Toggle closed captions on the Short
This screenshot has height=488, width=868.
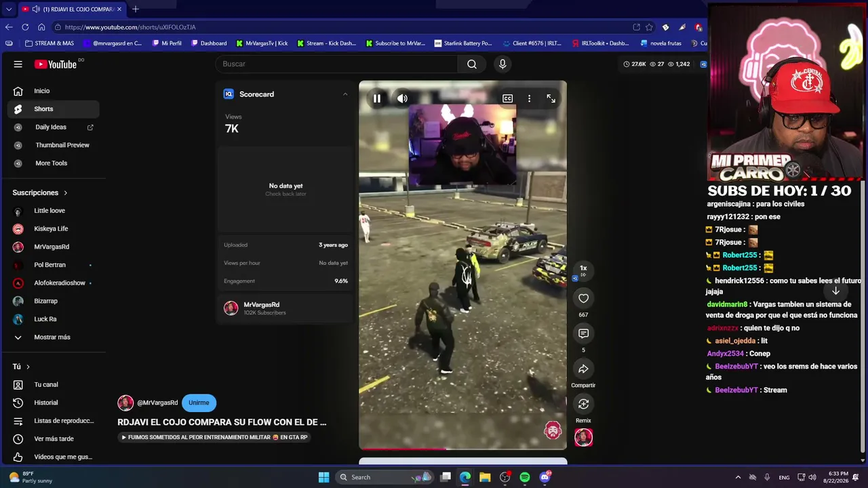pyautogui.click(x=507, y=99)
